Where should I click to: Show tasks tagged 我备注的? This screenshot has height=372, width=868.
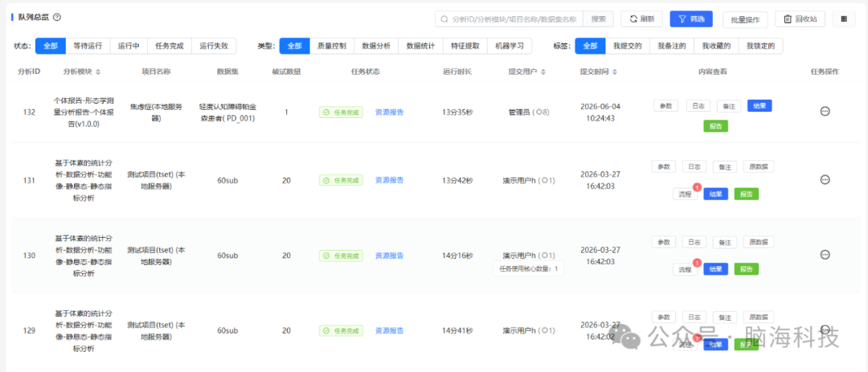(671, 46)
